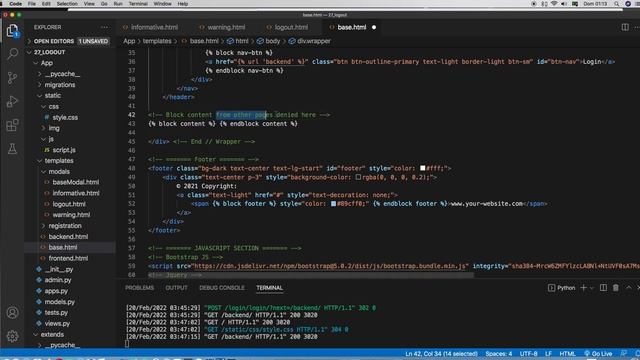This screenshot has height=360, width=640.
Task: Expand the img folder
Action: (x=54, y=128)
